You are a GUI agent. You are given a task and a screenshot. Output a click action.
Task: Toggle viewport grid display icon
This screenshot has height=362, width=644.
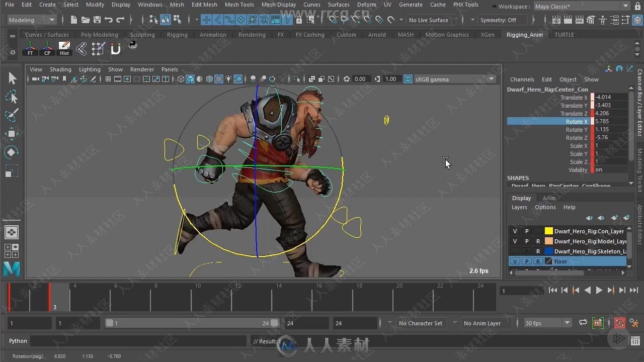point(108,79)
